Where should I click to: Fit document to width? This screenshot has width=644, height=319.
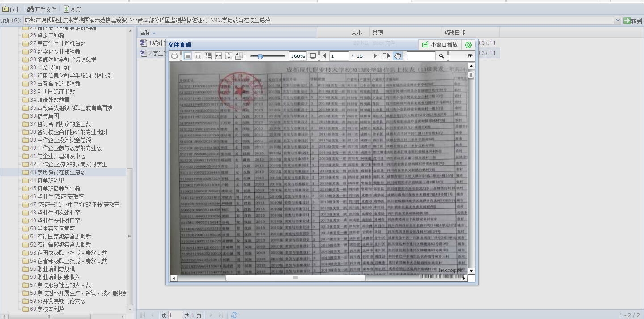pos(218,56)
